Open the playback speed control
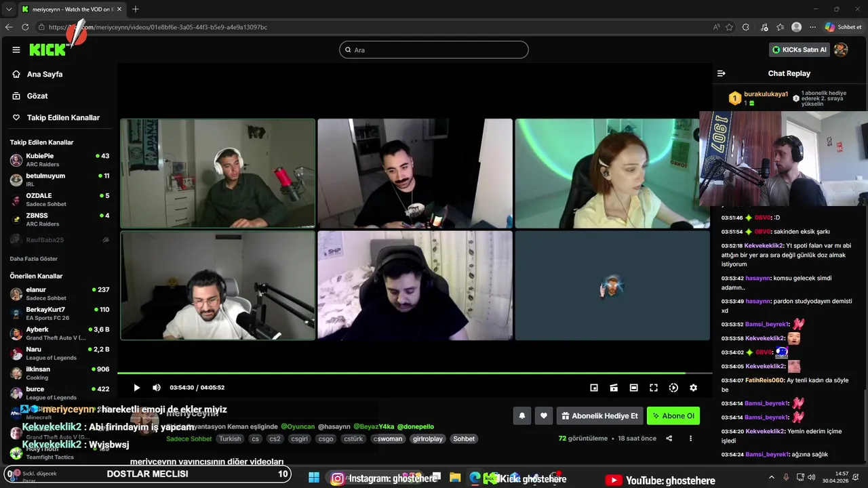Screen dimensions: 868x488 pos(673,388)
